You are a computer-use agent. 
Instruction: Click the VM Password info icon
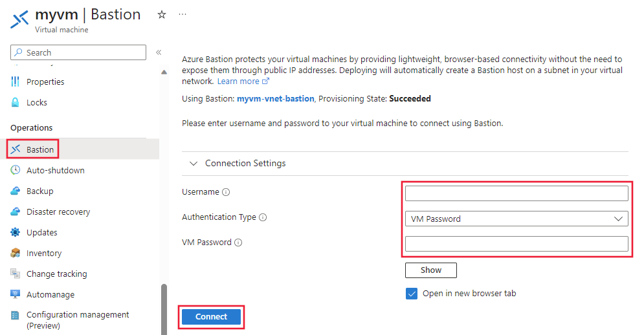pyautogui.click(x=238, y=243)
